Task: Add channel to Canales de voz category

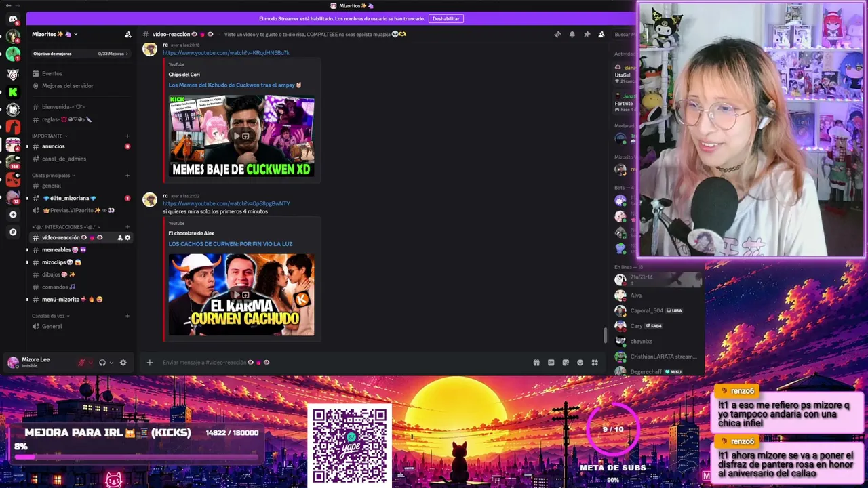Action: tap(127, 316)
